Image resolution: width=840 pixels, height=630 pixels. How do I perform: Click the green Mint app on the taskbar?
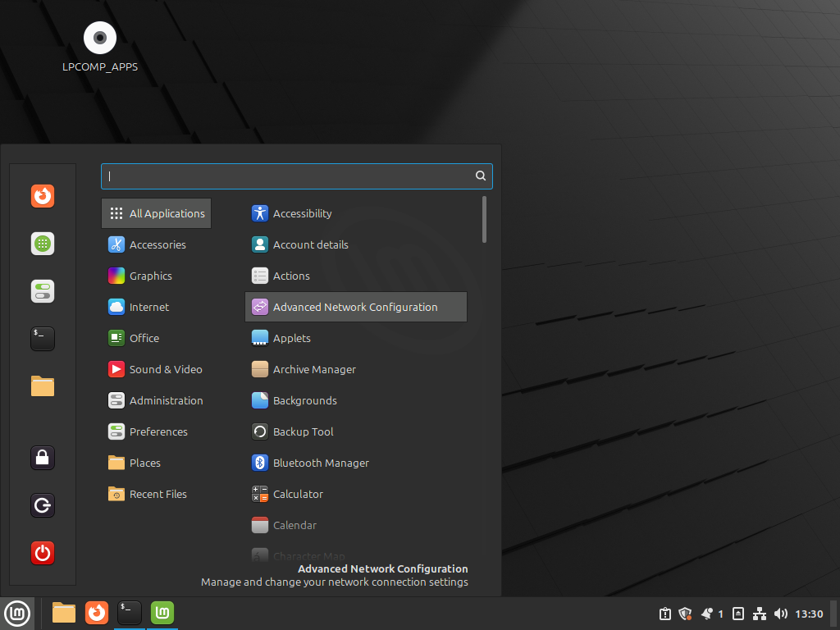(x=162, y=614)
